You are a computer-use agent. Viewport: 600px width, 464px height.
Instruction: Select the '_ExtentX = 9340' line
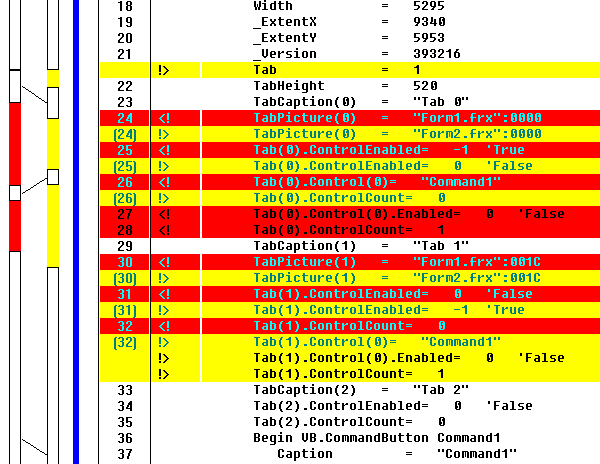tap(349, 22)
